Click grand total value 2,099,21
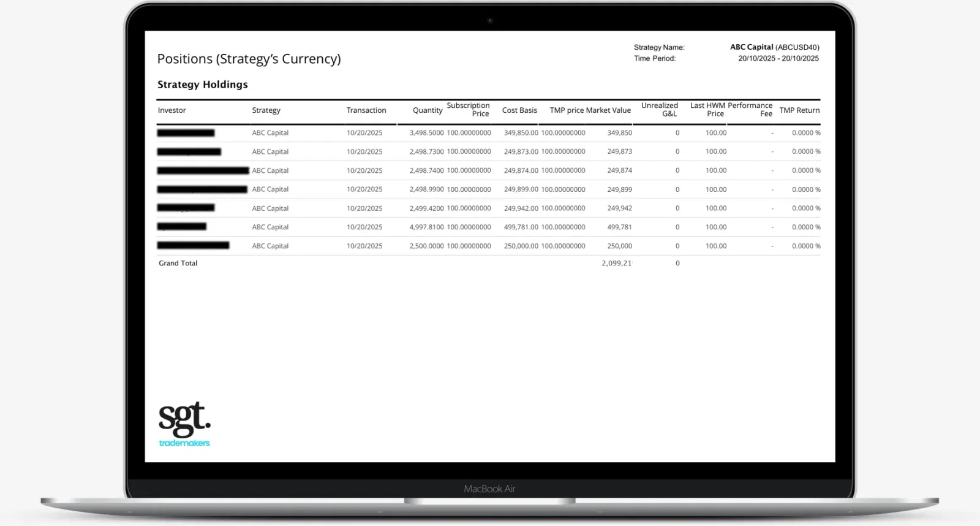 [616, 263]
